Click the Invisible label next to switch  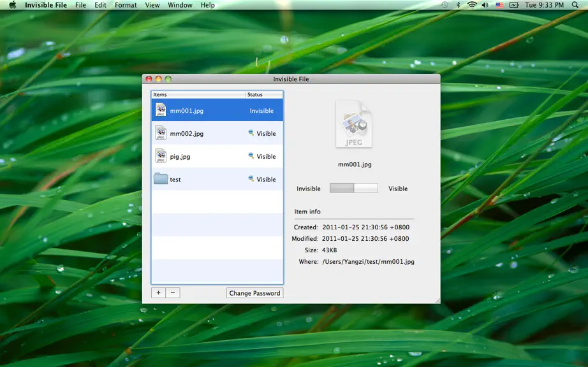tap(308, 189)
